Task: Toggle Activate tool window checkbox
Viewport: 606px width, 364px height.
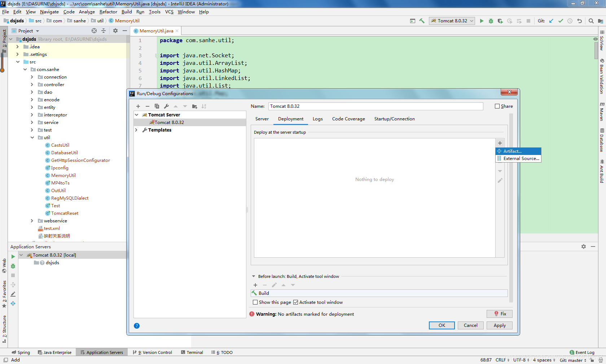Action: (296, 302)
